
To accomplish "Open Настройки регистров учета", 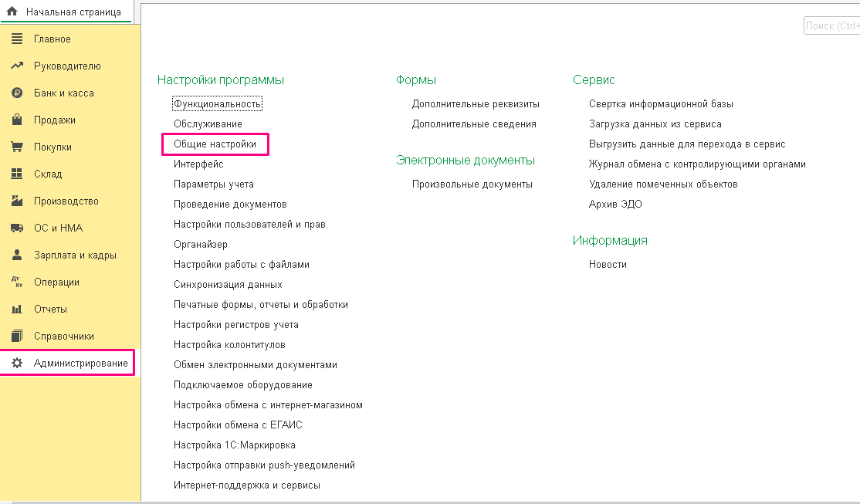I will pyautogui.click(x=236, y=325).
